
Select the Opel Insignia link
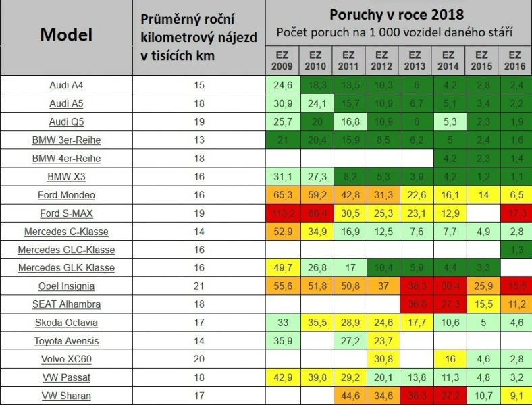[x=66, y=286]
